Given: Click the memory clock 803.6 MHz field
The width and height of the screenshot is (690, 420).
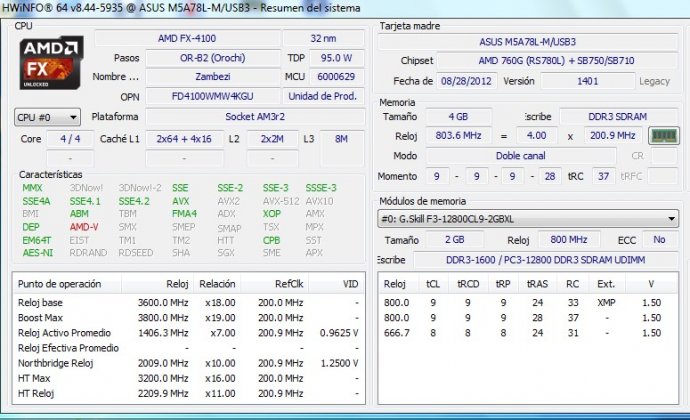Looking at the screenshot, I should point(458,136).
